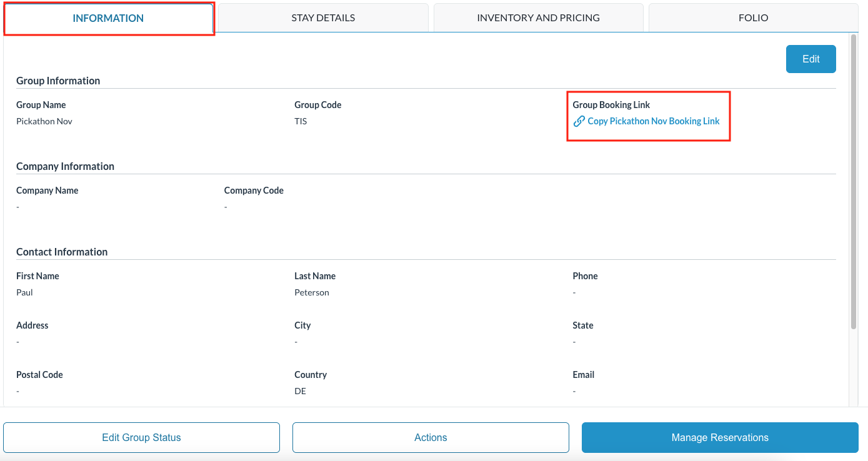Click the group name value Pickathon Nov
868x461 pixels.
pos(44,121)
